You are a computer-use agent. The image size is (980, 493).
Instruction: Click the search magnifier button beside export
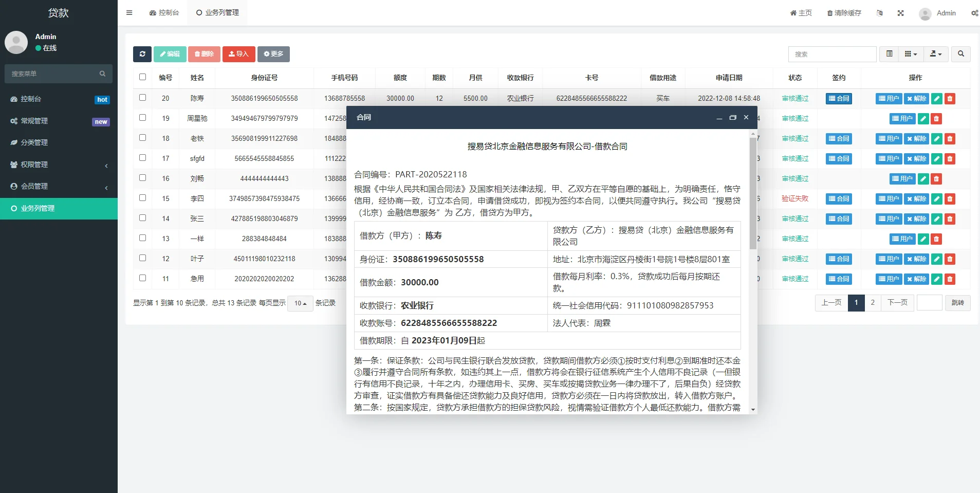tap(960, 54)
